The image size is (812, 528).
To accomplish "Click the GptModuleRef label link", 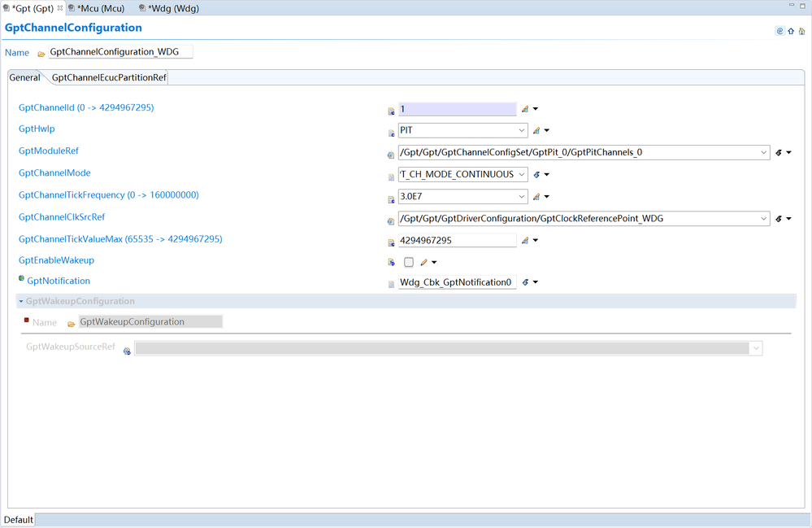I will [49, 151].
